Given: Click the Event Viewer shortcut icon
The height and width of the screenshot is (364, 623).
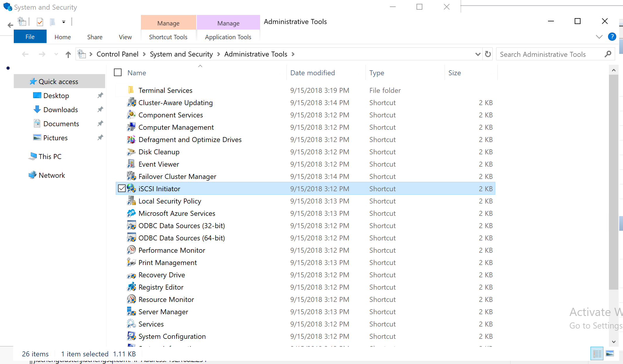Looking at the screenshot, I should tap(131, 164).
